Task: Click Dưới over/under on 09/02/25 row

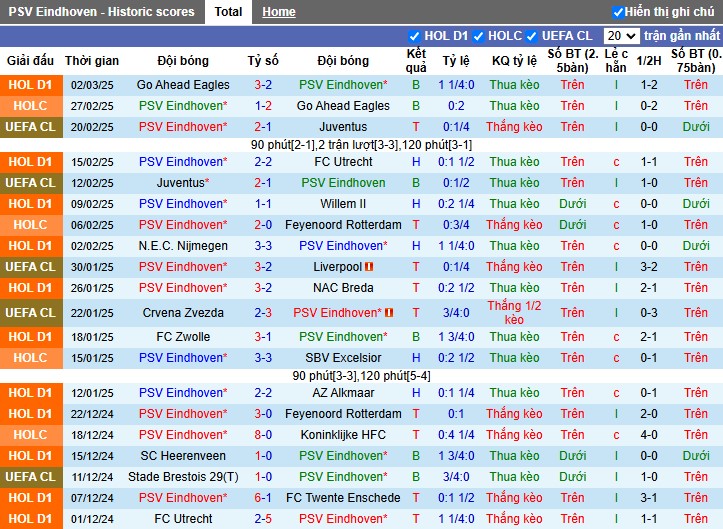Action: [x=572, y=204]
